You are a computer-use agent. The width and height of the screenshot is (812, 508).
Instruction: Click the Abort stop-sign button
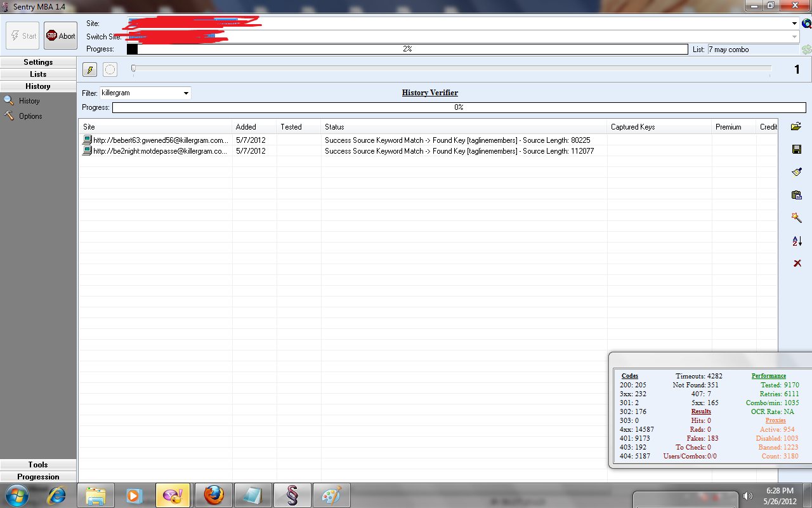[x=60, y=36]
